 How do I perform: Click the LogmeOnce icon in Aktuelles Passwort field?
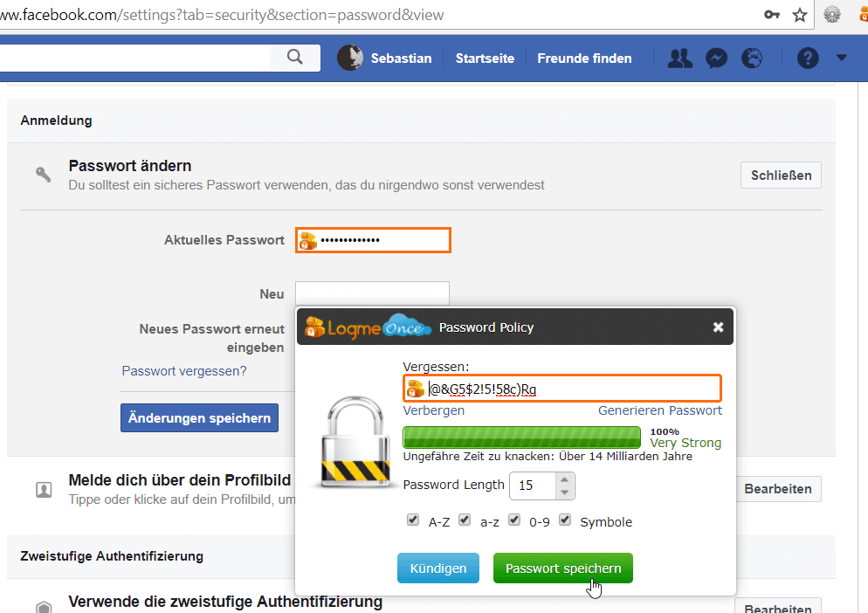tap(307, 240)
